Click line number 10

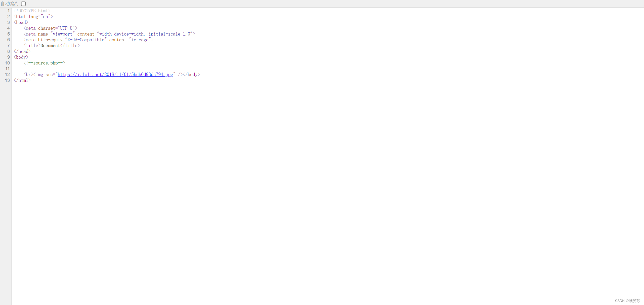[x=7, y=63]
